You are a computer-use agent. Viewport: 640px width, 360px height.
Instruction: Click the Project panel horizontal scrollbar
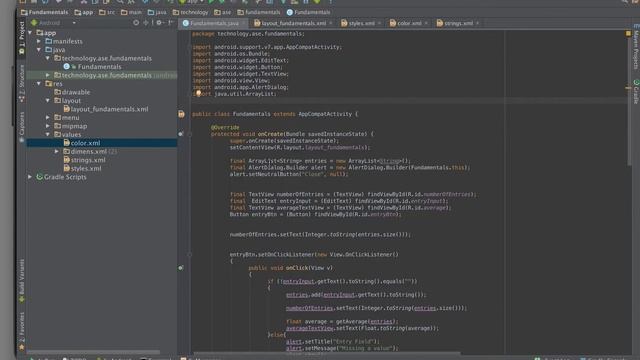93,352
